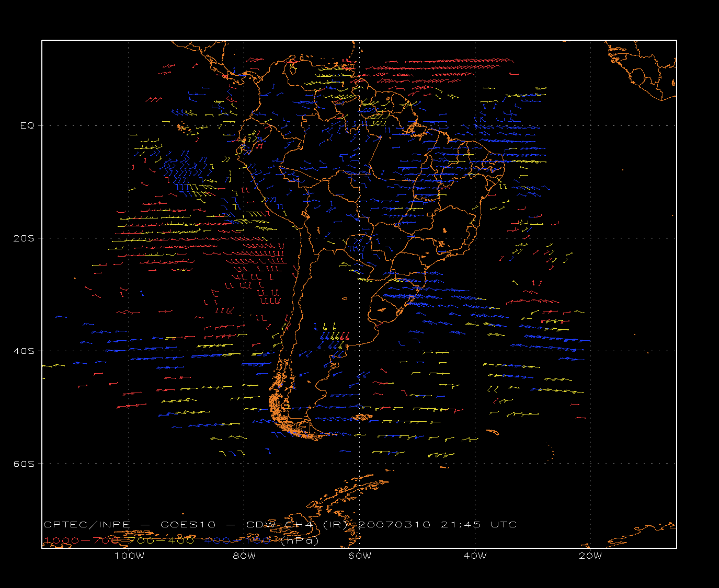Click the 40W longitude label
The width and height of the screenshot is (719, 588).
pyautogui.click(x=475, y=556)
